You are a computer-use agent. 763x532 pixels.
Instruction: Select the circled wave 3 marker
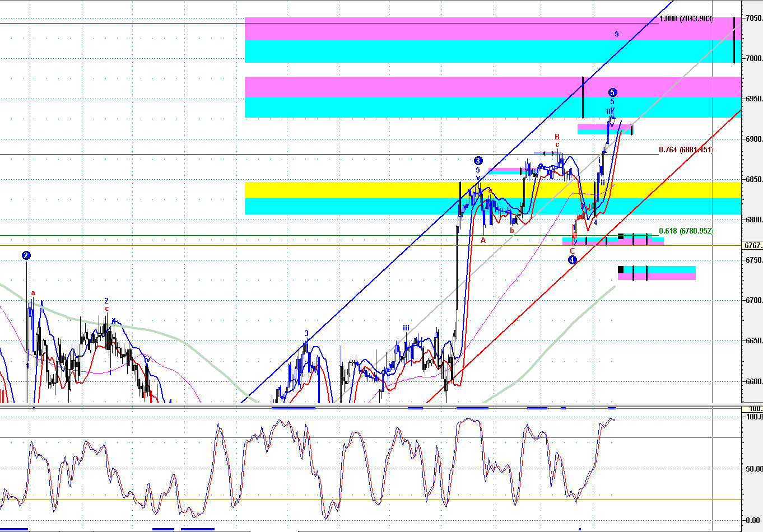[478, 161]
